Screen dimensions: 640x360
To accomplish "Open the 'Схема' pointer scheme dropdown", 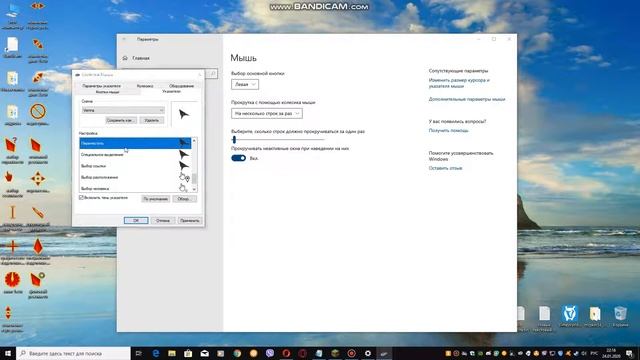I will tap(123, 110).
